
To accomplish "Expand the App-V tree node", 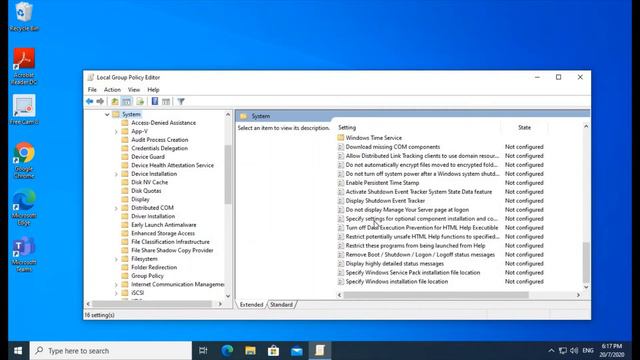I will point(116,131).
